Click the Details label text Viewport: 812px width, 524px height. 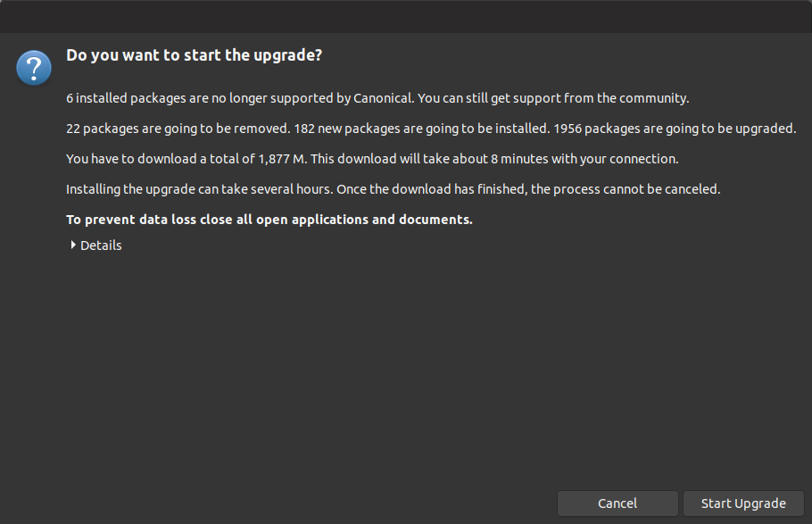[101, 245]
